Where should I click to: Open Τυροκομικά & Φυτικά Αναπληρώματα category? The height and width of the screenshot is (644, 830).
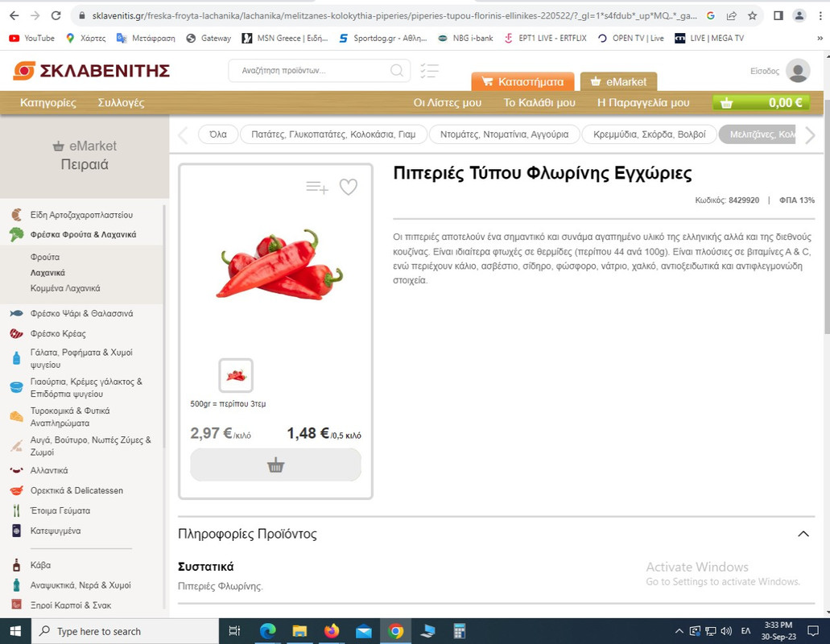(70, 416)
